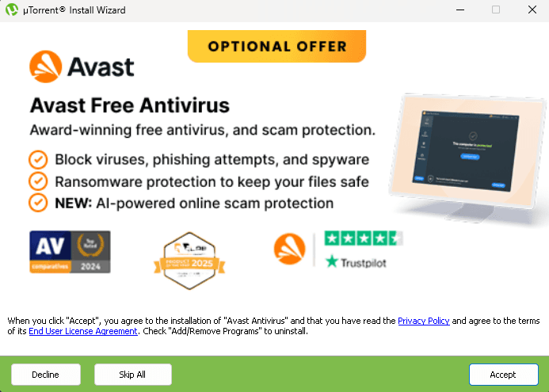Click the Product of the Year 2025 badge

click(189, 261)
